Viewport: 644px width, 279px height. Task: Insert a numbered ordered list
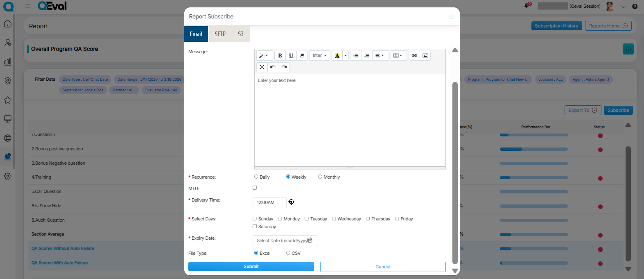click(x=367, y=56)
